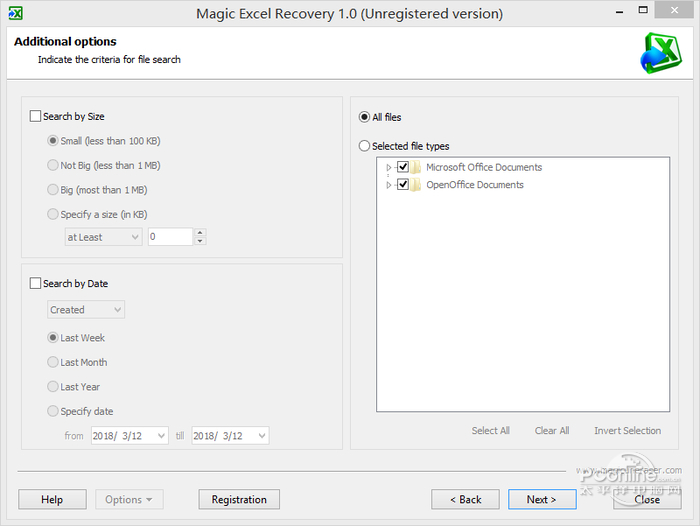
Task: Click the Select All link
Action: click(x=491, y=430)
